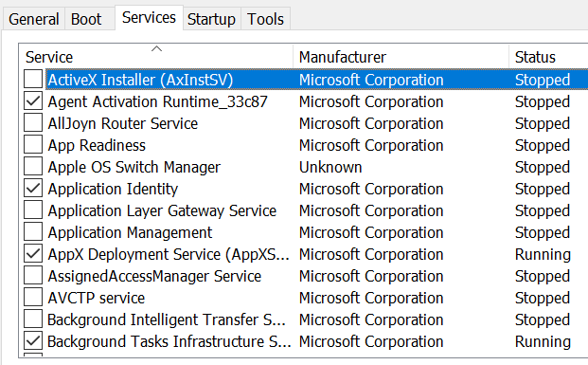588x365 pixels.
Task: Click Stopped status of Apple OS Switch Manager
Action: click(x=543, y=167)
